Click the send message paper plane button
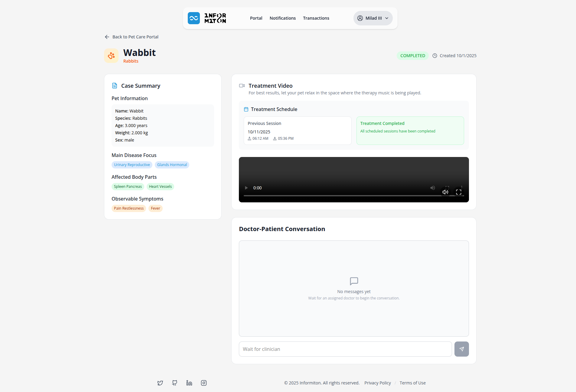 (462, 349)
